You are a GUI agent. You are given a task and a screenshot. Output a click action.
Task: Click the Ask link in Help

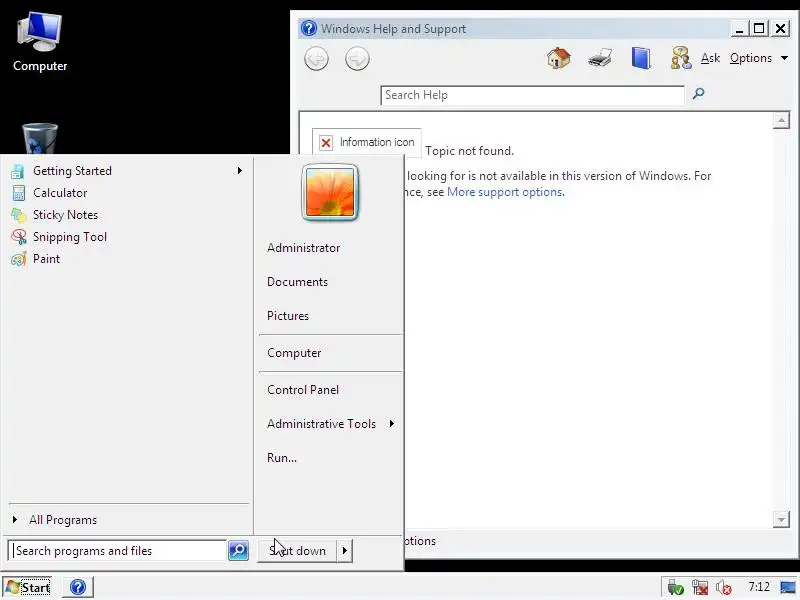(x=710, y=58)
